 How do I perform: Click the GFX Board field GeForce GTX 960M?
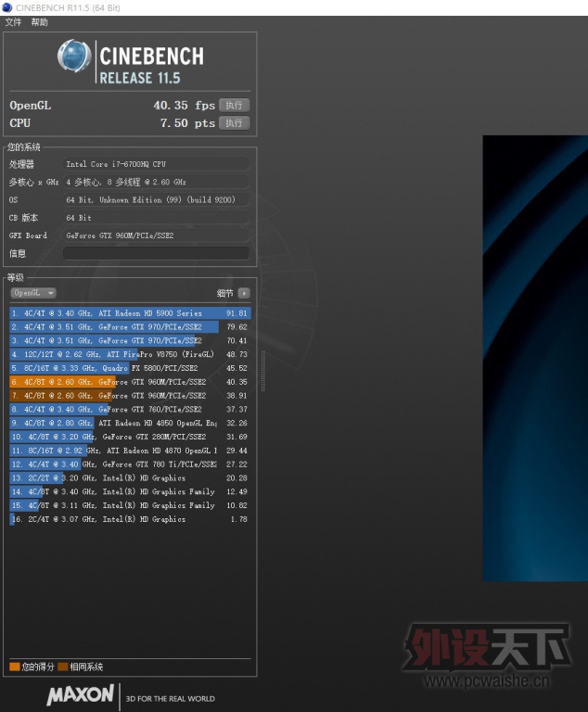pyautogui.click(x=156, y=235)
